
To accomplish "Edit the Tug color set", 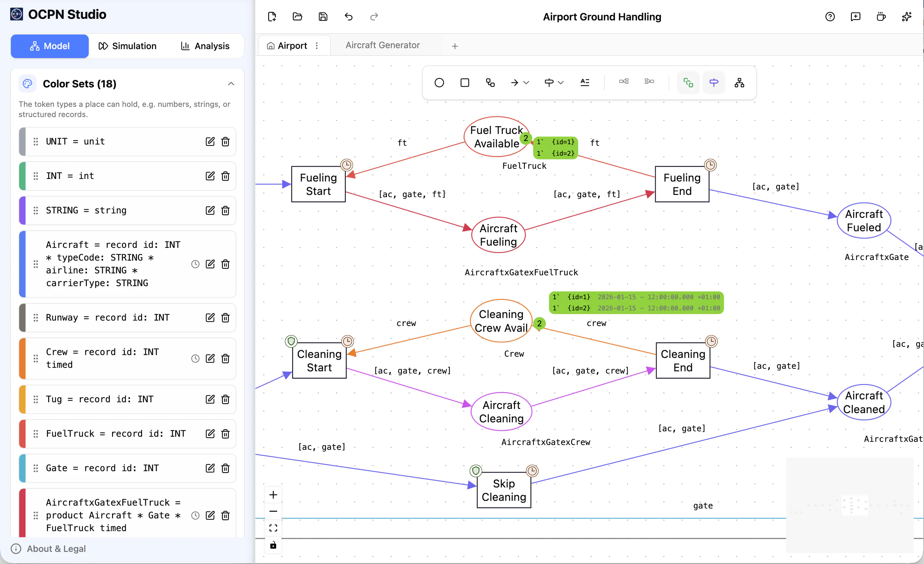I will (210, 399).
